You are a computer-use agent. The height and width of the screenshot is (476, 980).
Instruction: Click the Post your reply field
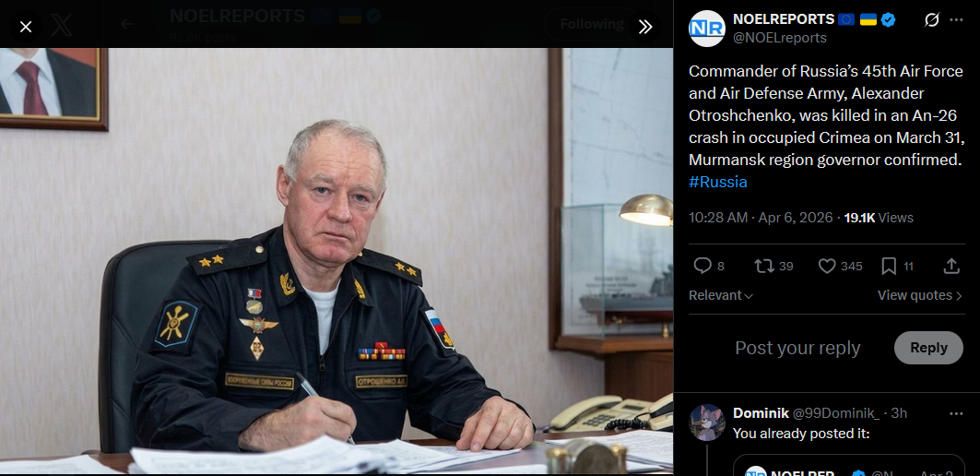point(797,348)
